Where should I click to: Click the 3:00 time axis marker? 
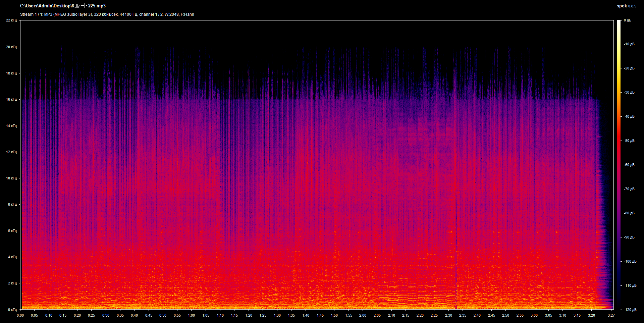(x=534, y=315)
